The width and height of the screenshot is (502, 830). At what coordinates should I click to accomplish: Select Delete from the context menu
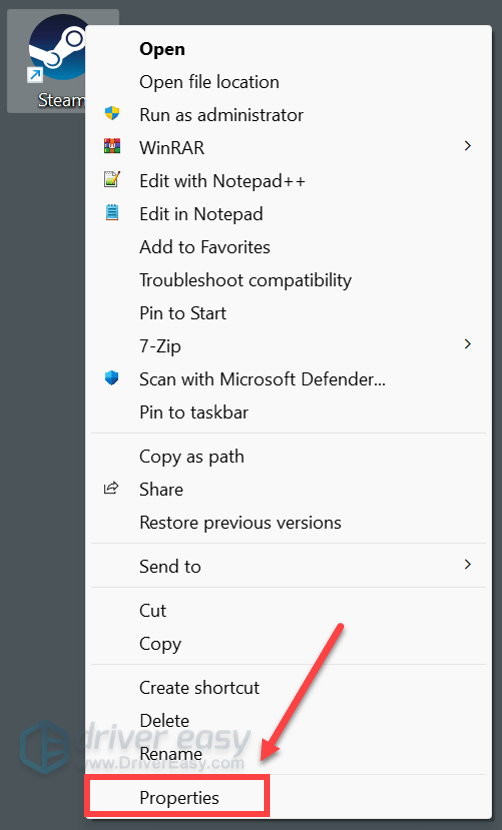click(164, 721)
